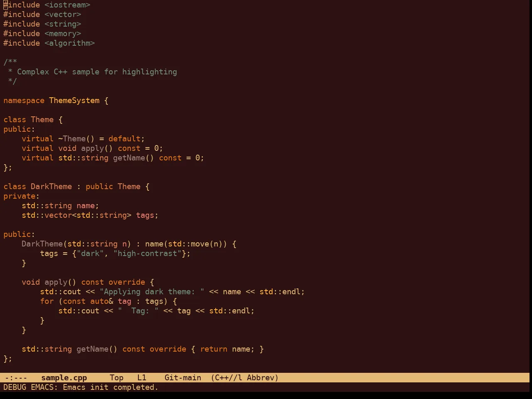Click 'apply()' in 'virtual void apply()' line
The image size is (532, 399).
pyautogui.click(x=97, y=148)
